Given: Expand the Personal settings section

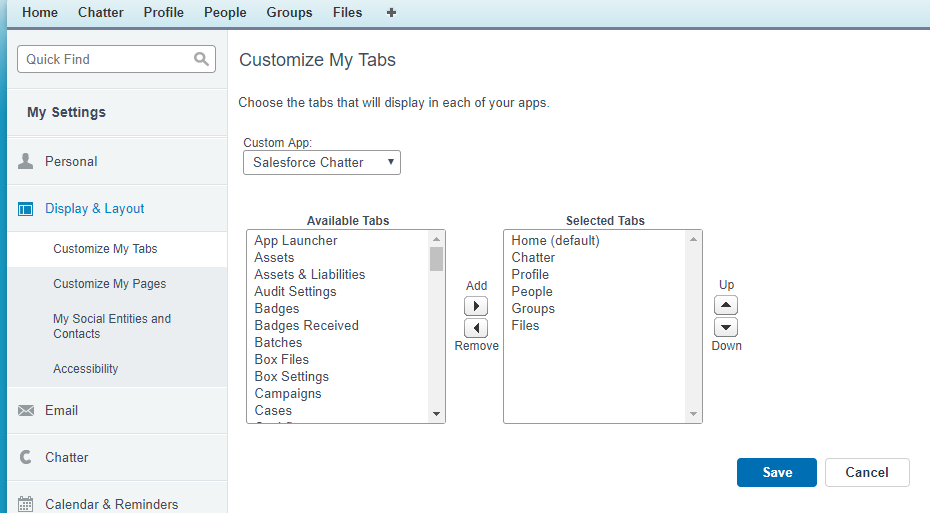Looking at the screenshot, I should (117, 161).
